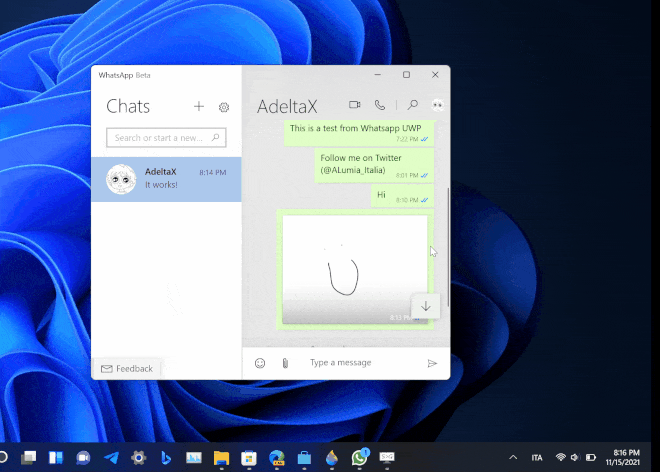This screenshot has width=660, height=472.
Task: Start a new chat with plus icon
Action: point(199,107)
